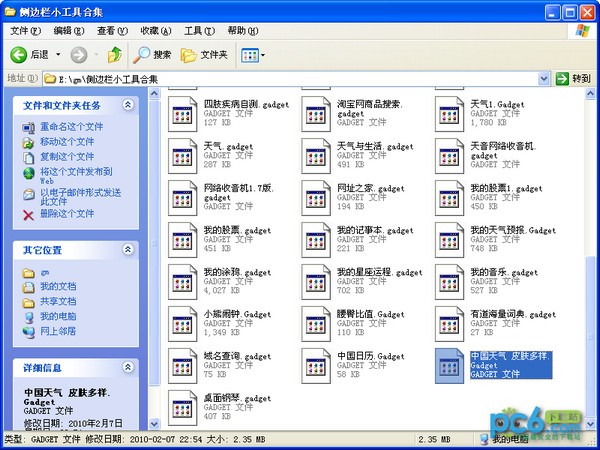Select the 网址之家.gadget file icon
The width and height of the screenshot is (600, 450).
[316, 198]
